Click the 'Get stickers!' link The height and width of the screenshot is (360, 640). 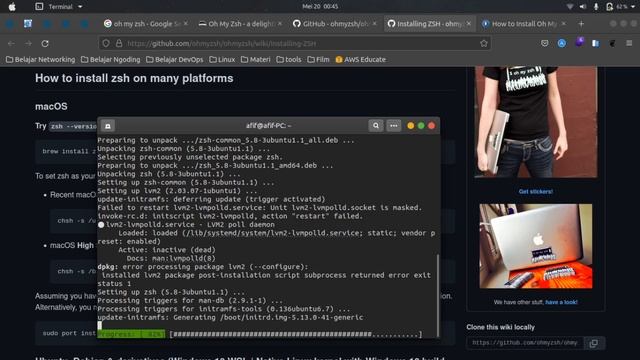[536, 191]
